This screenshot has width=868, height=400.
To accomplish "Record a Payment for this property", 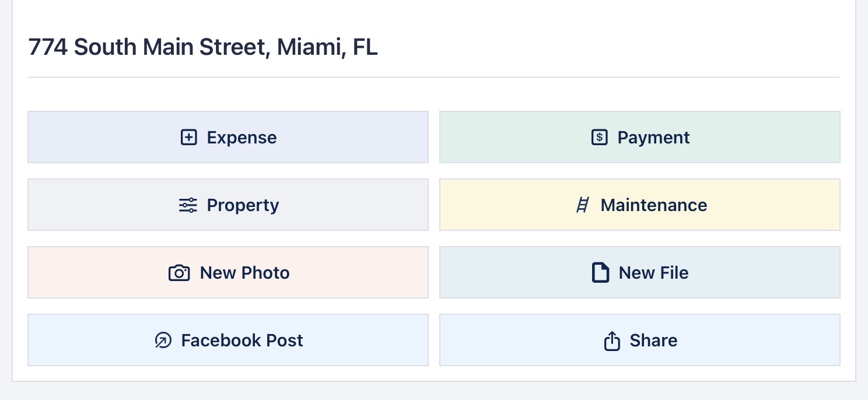I will (653, 138).
